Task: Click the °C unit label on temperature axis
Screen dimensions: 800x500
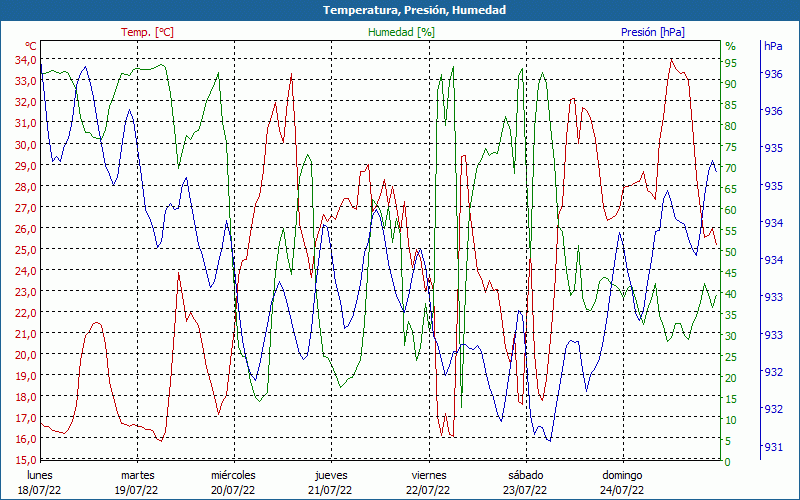Action: (30, 46)
